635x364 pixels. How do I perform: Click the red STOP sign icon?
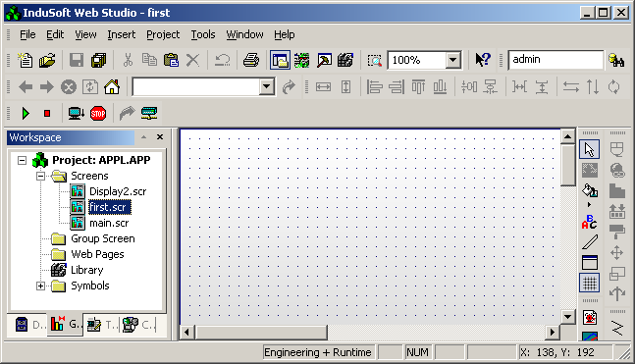98,114
